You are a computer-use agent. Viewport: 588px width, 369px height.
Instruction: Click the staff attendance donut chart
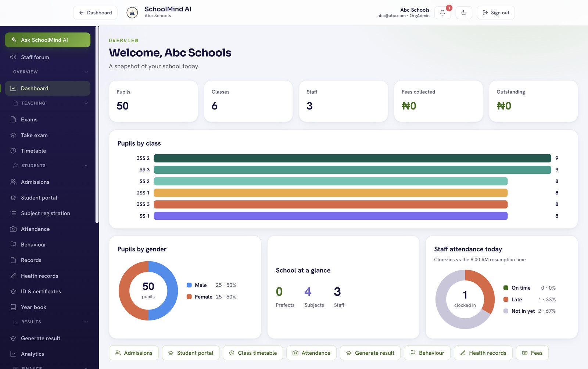point(465,300)
